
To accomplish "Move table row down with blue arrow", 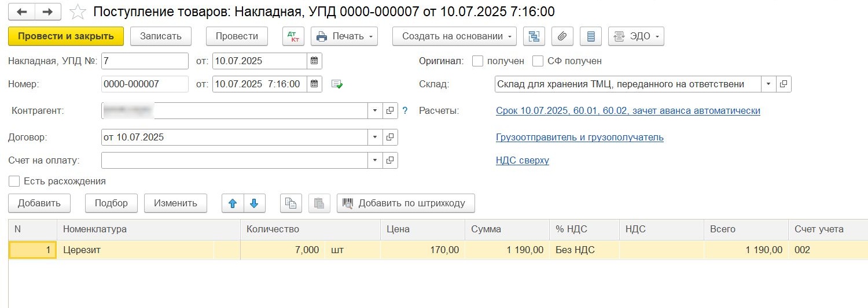I will (x=254, y=203).
